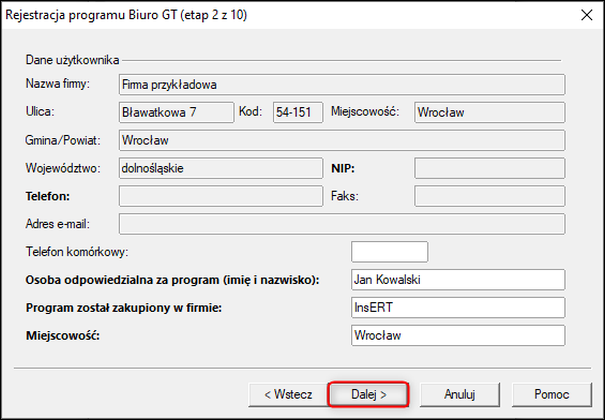Click the bottom Miejscowość field below InsERT

click(x=458, y=335)
